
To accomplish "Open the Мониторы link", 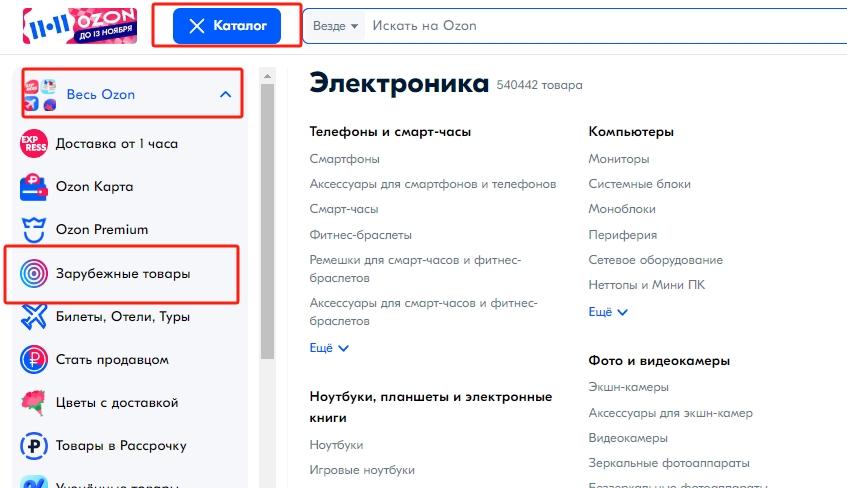I will point(619,159).
